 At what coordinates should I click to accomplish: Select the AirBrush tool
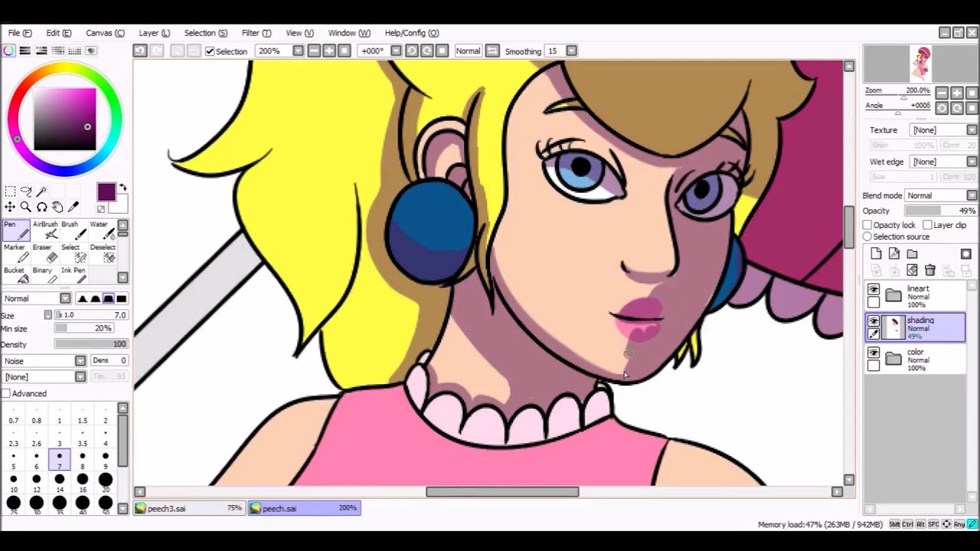pyautogui.click(x=45, y=230)
